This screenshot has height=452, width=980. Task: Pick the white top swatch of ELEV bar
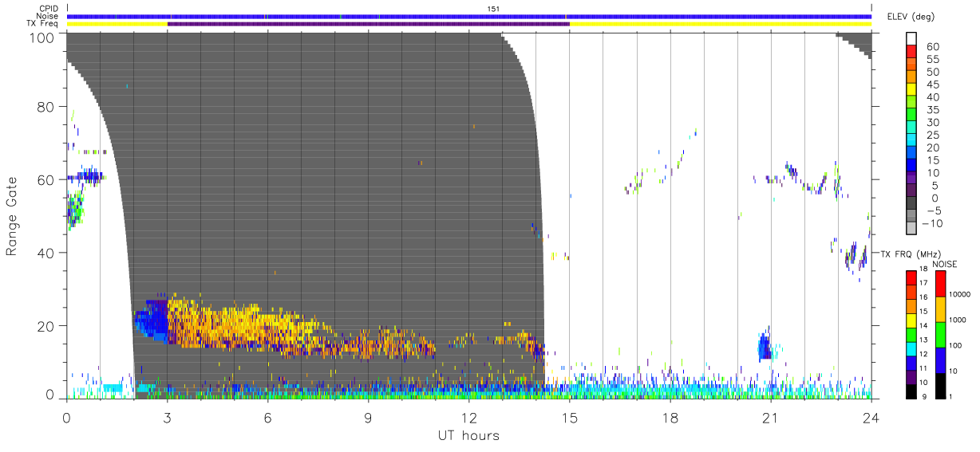[911, 38]
